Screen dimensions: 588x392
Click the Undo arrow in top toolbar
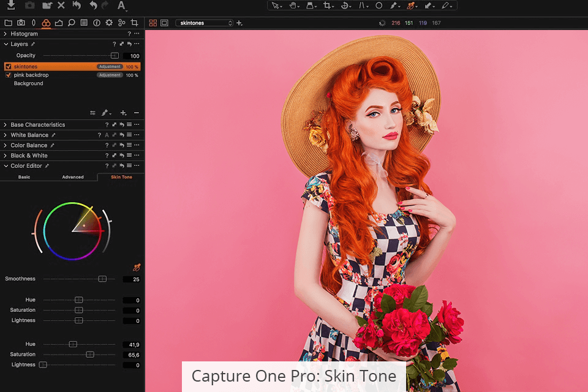click(93, 6)
